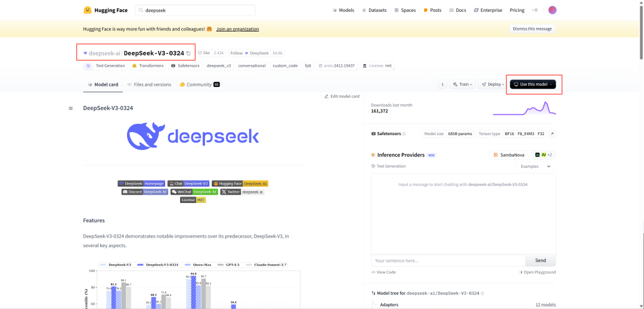Click the Hugging Face emoji logo
Image resolution: width=644 pixels, height=309 pixels.
88,10
